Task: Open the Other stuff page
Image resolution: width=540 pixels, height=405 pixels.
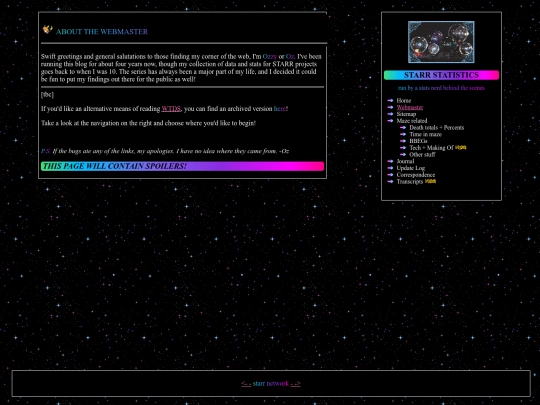Action: point(422,155)
